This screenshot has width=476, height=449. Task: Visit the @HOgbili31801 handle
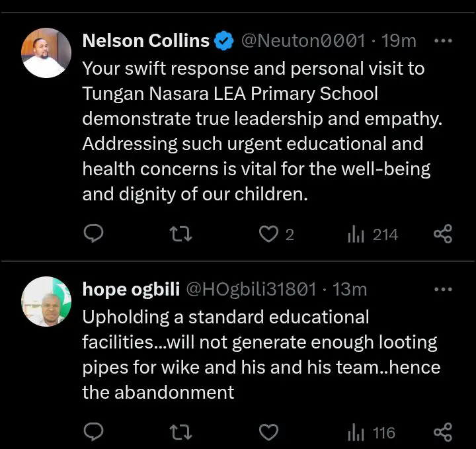[x=252, y=289]
